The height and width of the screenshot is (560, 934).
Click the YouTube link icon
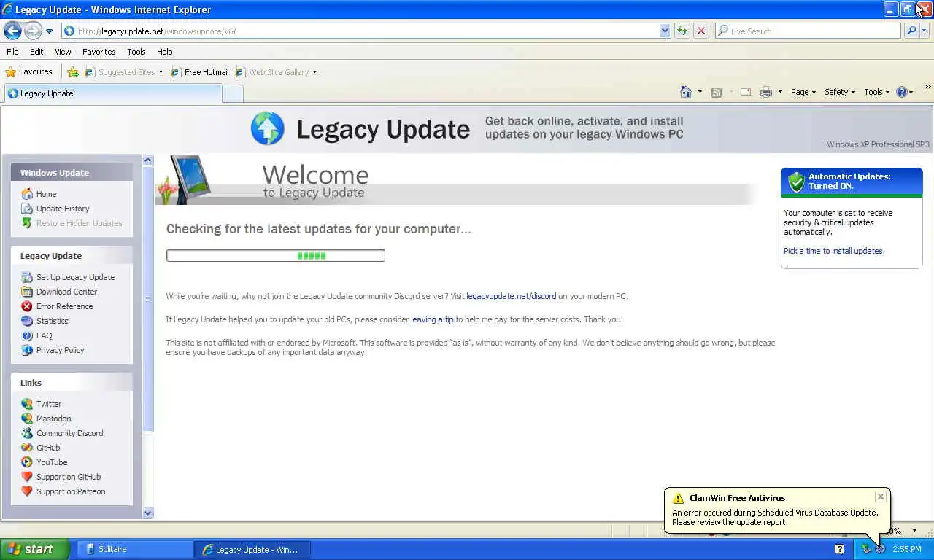click(x=27, y=462)
